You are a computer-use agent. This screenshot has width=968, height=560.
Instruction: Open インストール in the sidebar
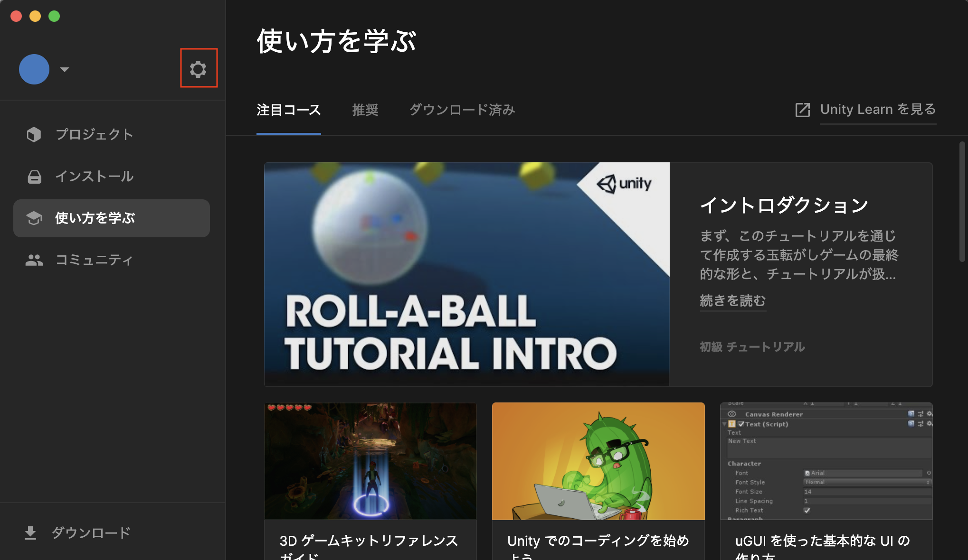coord(112,177)
